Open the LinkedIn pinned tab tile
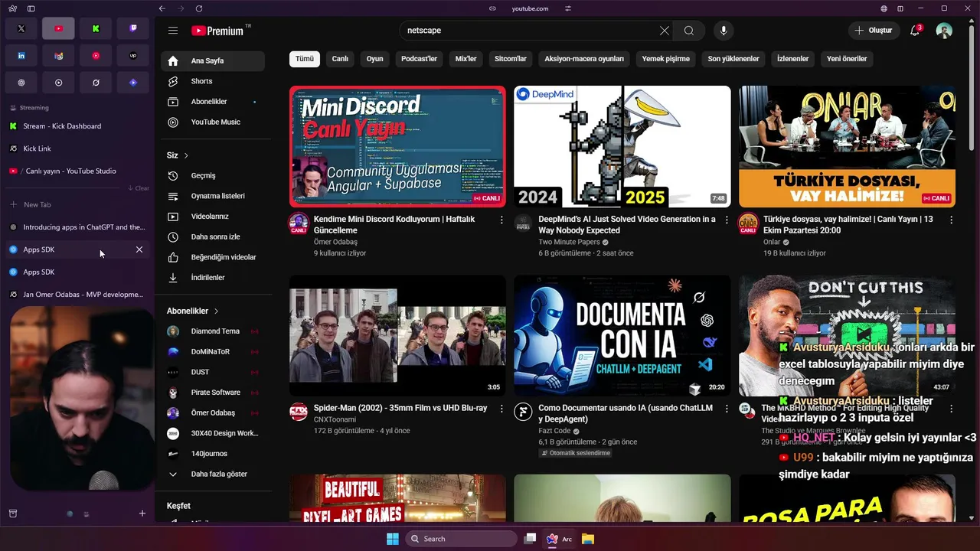The height and width of the screenshot is (551, 980). [21, 56]
